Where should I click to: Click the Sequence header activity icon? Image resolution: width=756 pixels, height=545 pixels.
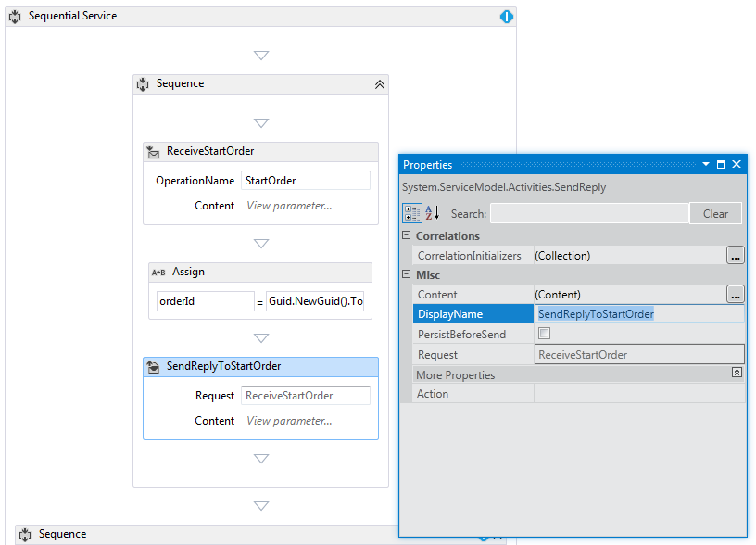tap(143, 83)
